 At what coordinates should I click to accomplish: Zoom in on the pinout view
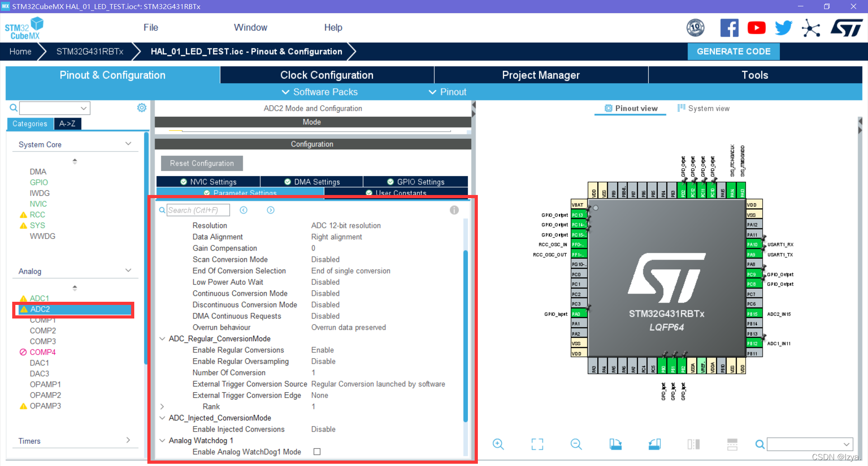(x=498, y=444)
